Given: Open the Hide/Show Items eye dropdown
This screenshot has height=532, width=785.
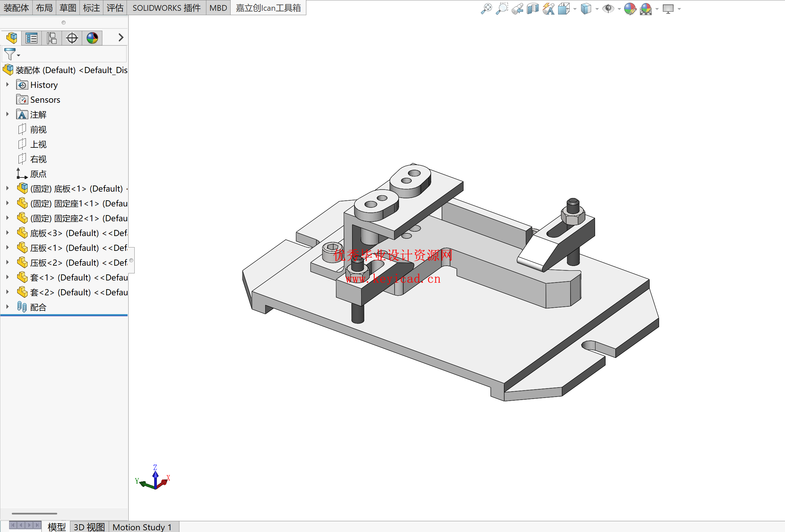Looking at the screenshot, I should [619, 9].
